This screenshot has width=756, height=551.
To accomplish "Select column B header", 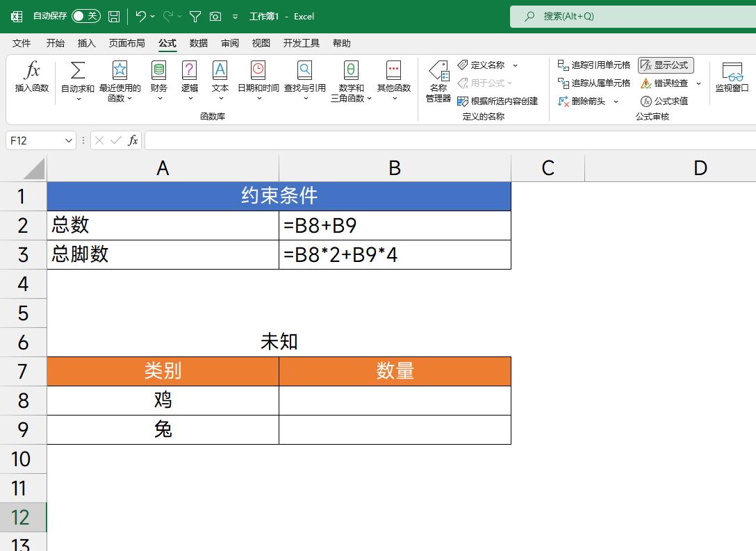I will [395, 168].
